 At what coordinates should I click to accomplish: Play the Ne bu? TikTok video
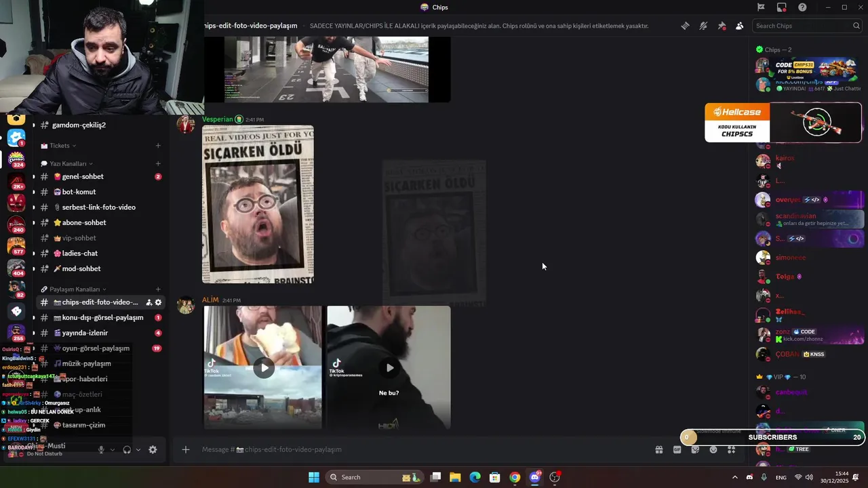click(x=389, y=368)
